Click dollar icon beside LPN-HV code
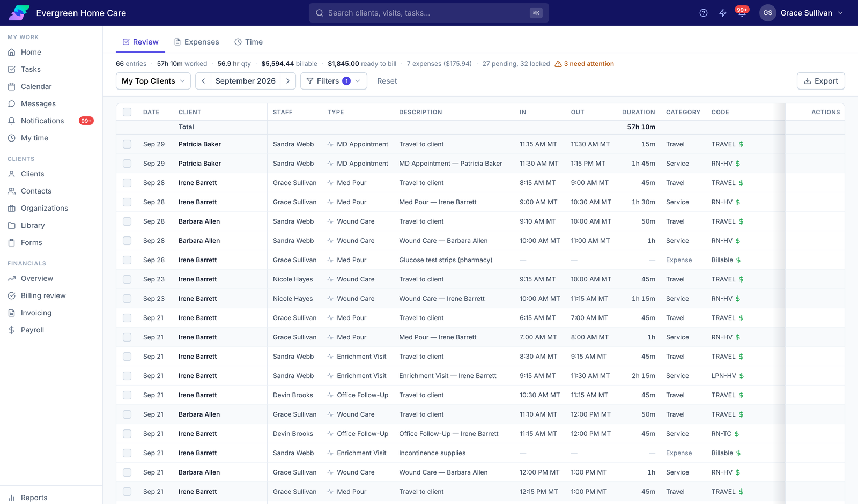Image resolution: width=858 pixels, height=504 pixels. click(742, 376)
